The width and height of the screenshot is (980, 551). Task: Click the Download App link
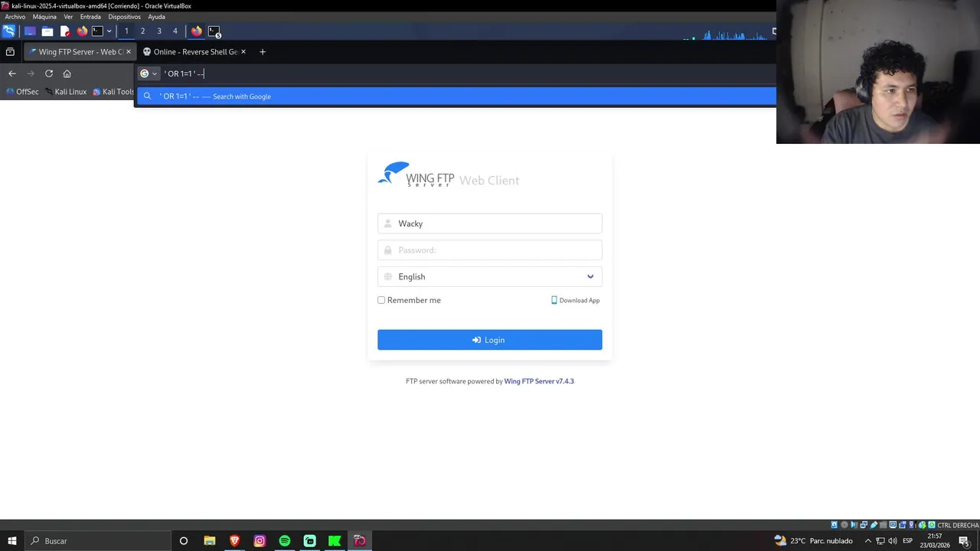(x=576, y=300)
